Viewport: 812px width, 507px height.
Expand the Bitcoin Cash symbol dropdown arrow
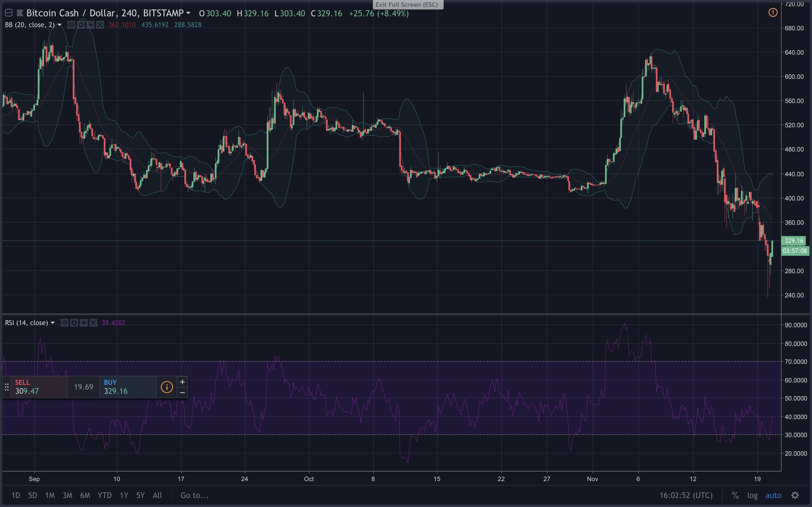pyautogui.click(x=189, y=13)
